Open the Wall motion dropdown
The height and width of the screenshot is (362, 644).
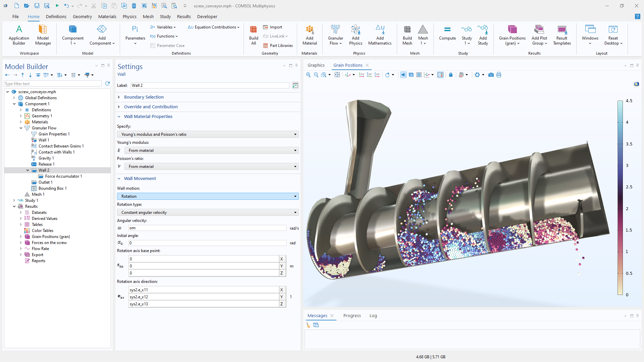(208, 196)
